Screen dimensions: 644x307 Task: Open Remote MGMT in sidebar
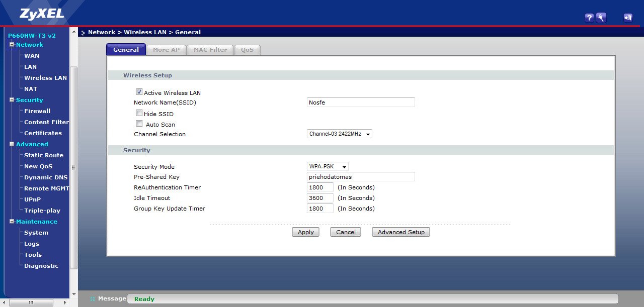click(46, 188)
